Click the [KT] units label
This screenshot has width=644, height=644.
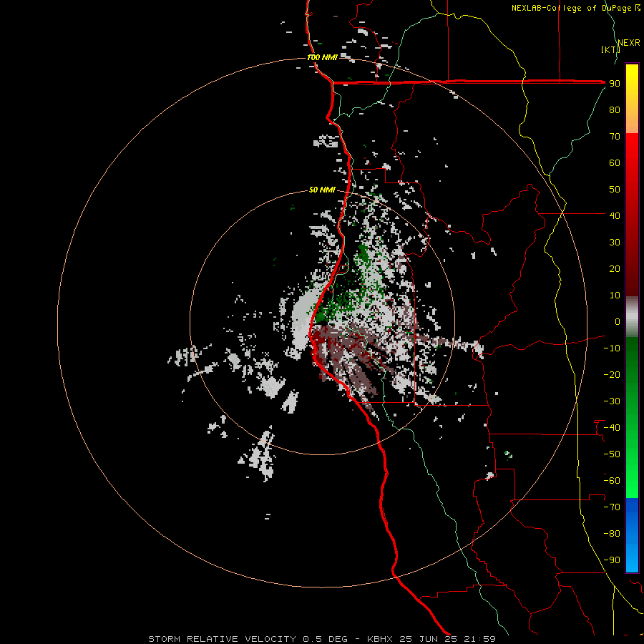click(610, 49)
